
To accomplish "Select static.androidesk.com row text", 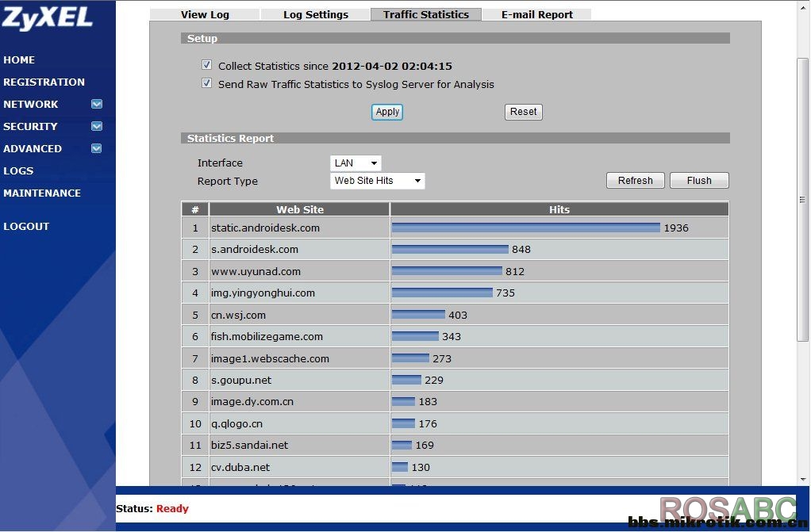I will pyautogui.click(x=265, y=228).
